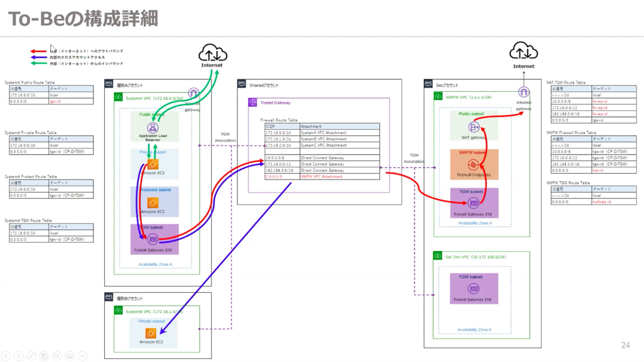Image resolution: width=644 pixels, height=362 pixels.
Task: Select the Amazon EC2 icon in SystemA Private subnet
Action: [153, 164]
